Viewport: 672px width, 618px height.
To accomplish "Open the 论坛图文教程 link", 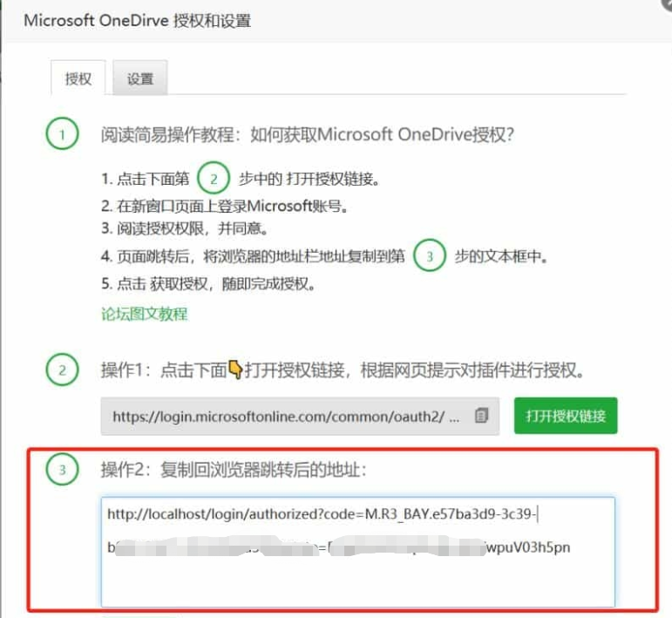I will tap(145, 314).
